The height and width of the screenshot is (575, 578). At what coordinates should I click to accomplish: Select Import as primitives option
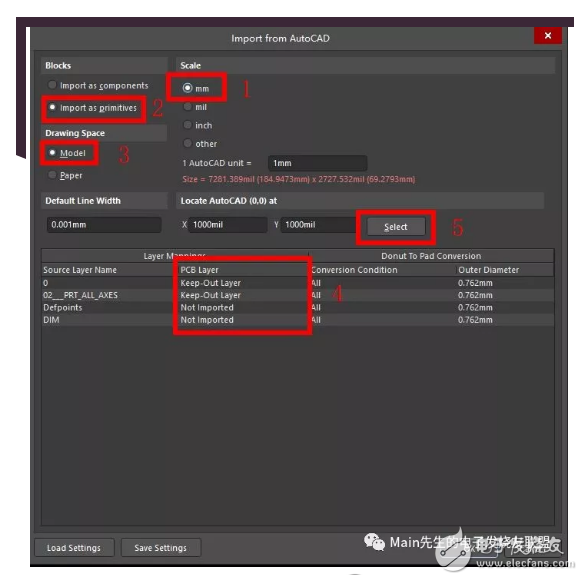tap(52, 107)
